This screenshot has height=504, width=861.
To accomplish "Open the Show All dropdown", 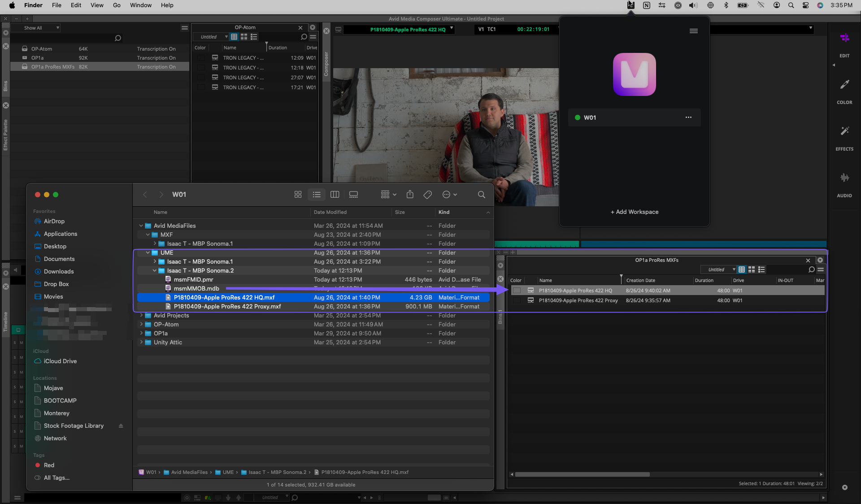I will [36, 28].
